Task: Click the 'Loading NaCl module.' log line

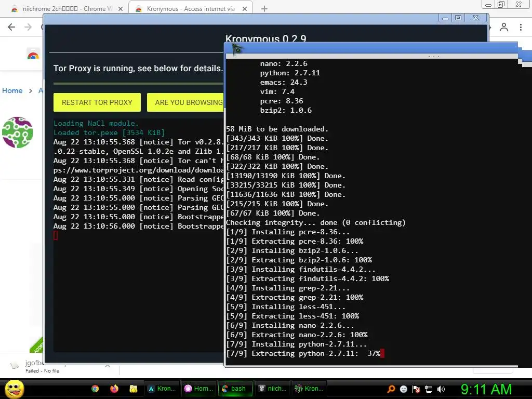Action: point(96,123)
